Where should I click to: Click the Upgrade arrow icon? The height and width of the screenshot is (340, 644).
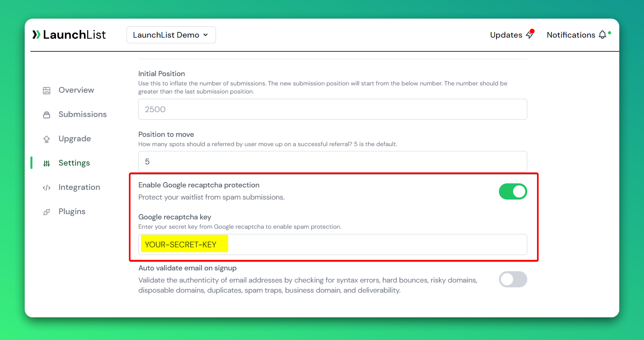coord(47,139)
